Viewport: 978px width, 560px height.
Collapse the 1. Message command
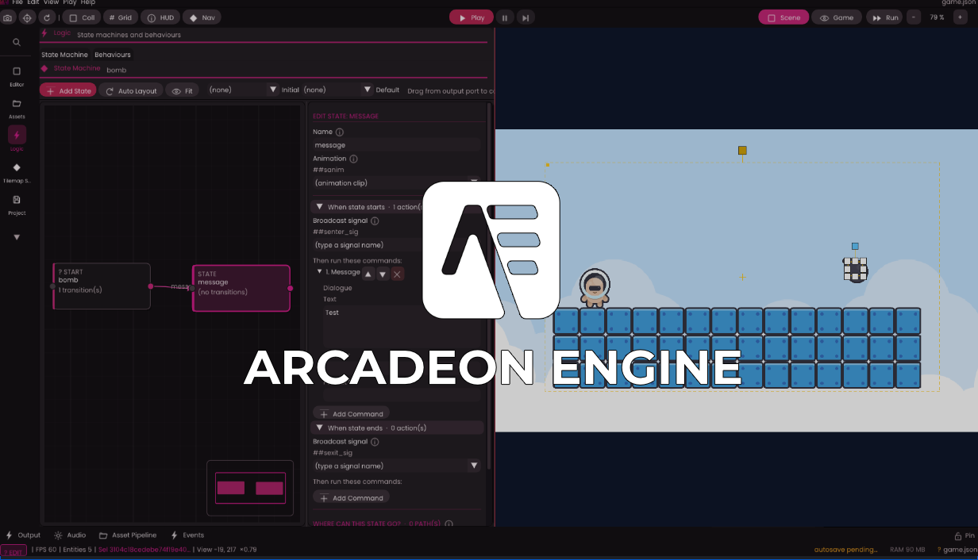319,272
